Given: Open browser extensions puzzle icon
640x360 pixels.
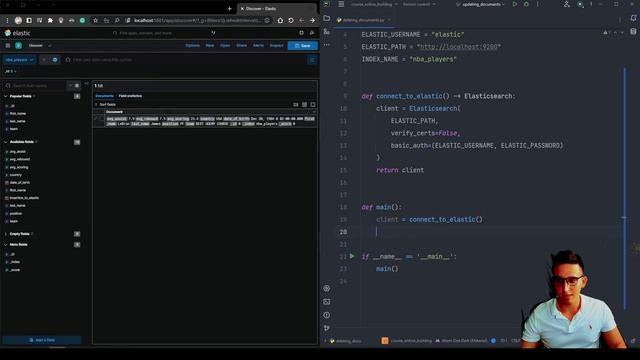Looking at the screenshot, I should click(x=50, y=20).
